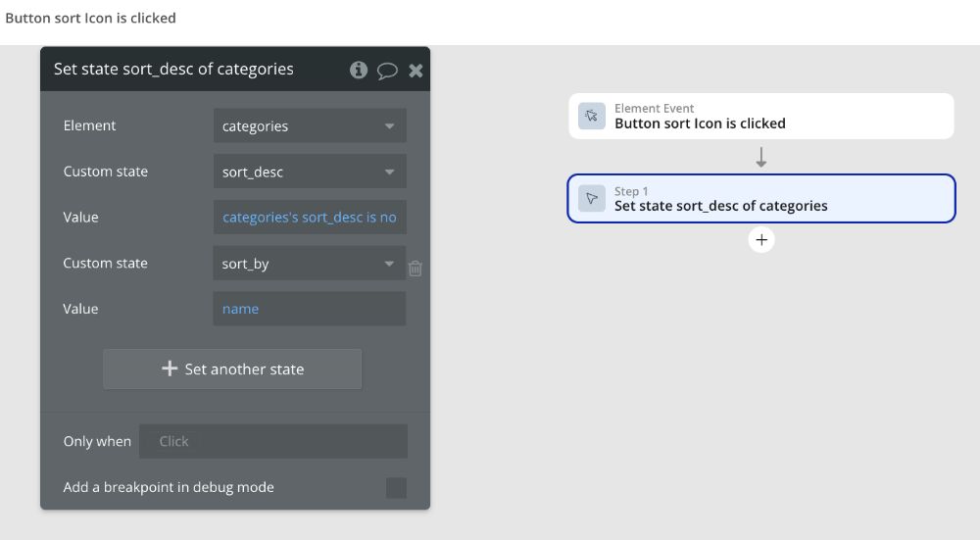Viewport: 980px width, 540px height.
Task: Click the Step 1 pointer icon
Action: [x=591, y=199]
